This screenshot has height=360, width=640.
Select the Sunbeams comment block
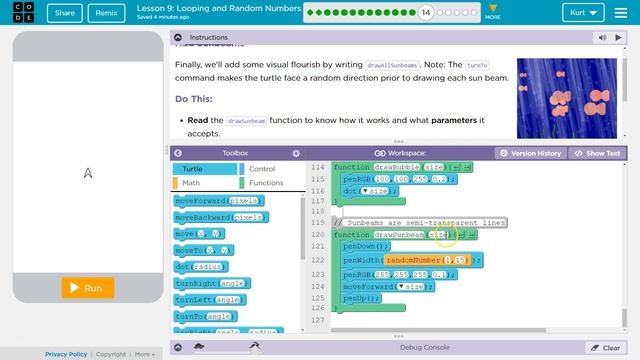coord(420,223)
